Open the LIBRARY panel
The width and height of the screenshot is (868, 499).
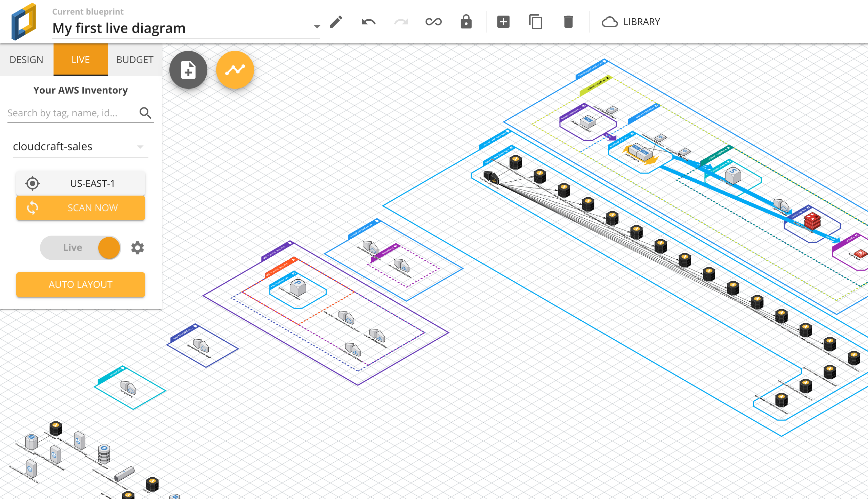(x=631, y=22)
